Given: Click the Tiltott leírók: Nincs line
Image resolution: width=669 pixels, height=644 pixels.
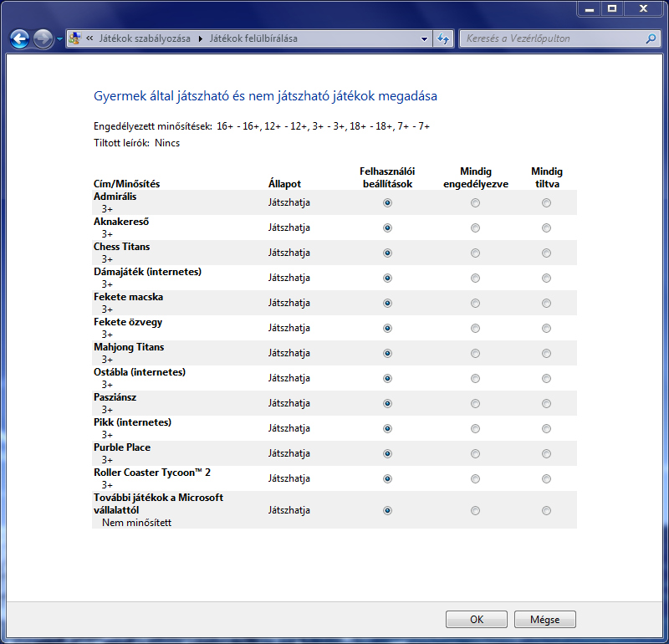Looking at the screenshot, I should [136, 143].
